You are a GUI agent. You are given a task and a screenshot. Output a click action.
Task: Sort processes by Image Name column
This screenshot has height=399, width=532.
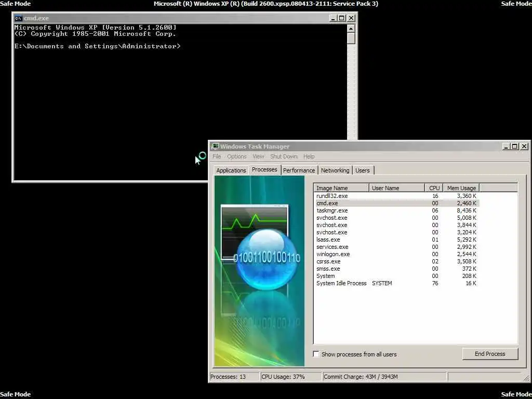coord(341,188)
